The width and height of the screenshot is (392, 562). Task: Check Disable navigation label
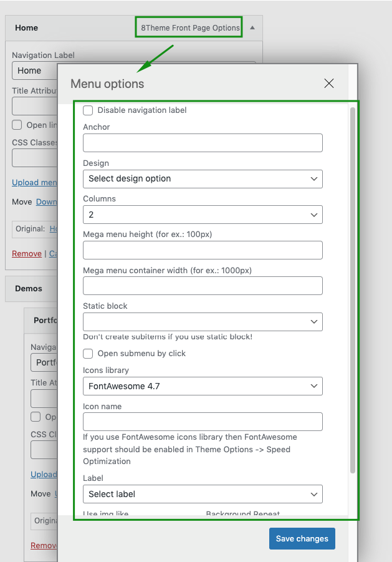point(88,110)
